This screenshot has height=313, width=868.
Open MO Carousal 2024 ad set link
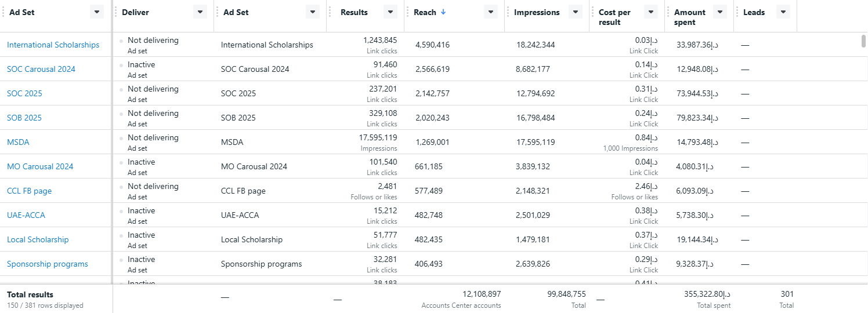click(x=40, y=166)
